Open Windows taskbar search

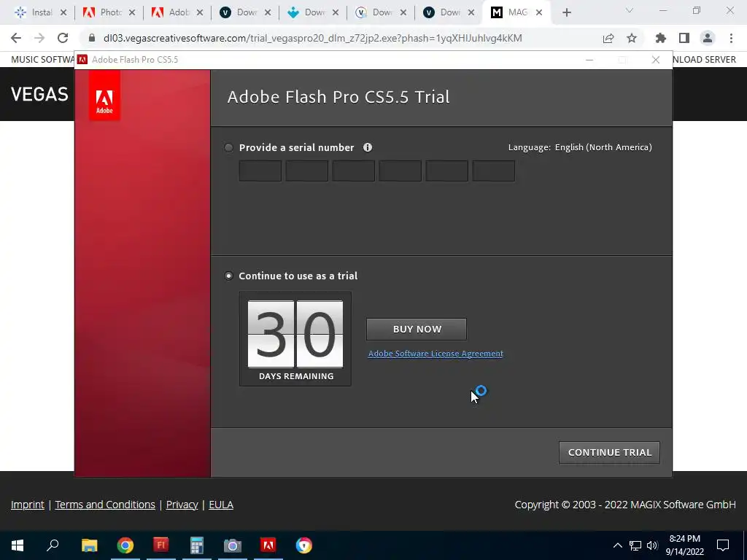53,545
